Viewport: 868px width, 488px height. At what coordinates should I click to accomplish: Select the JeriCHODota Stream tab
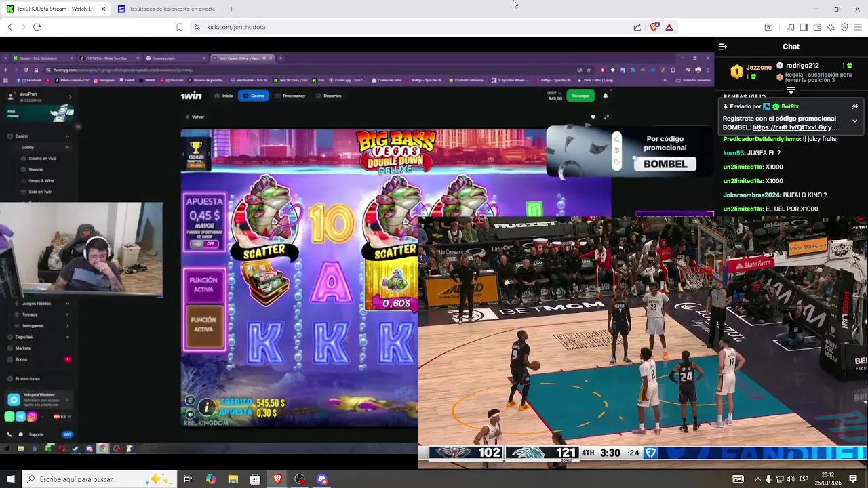pos(54,9)
